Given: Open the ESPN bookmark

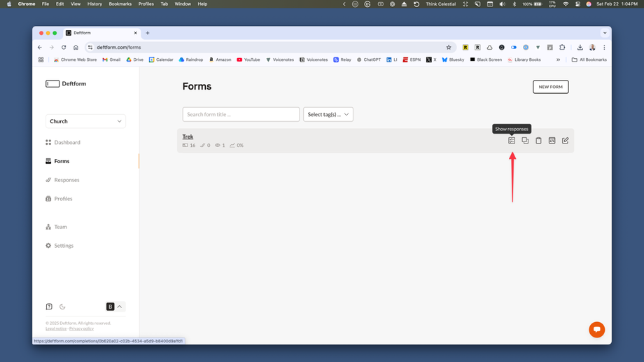Looking at the screenshot, I should pyautogui.click(x=412, y=60).
